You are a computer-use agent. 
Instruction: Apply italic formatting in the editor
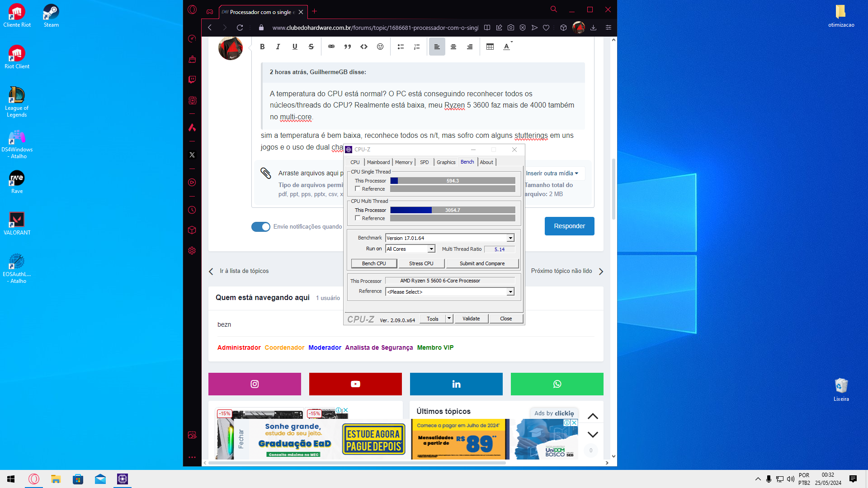[x=278, y=47]
